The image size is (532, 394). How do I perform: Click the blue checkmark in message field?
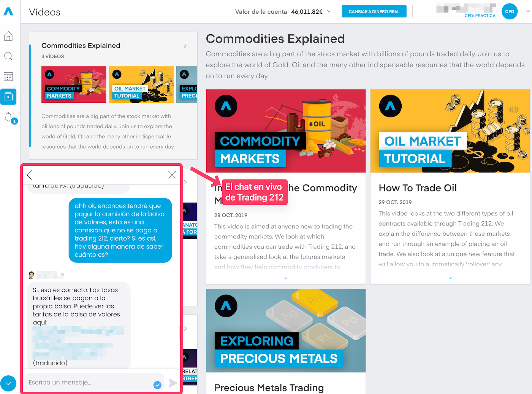157,385
